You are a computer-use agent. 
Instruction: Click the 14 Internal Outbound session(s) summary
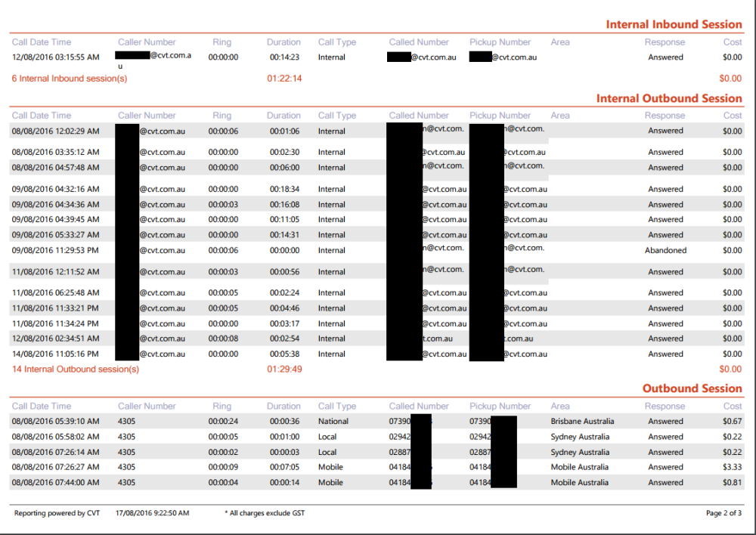[75, 370]
